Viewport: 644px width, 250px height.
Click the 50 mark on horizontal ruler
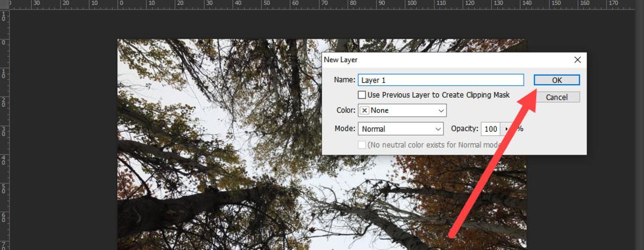(267, 4)
